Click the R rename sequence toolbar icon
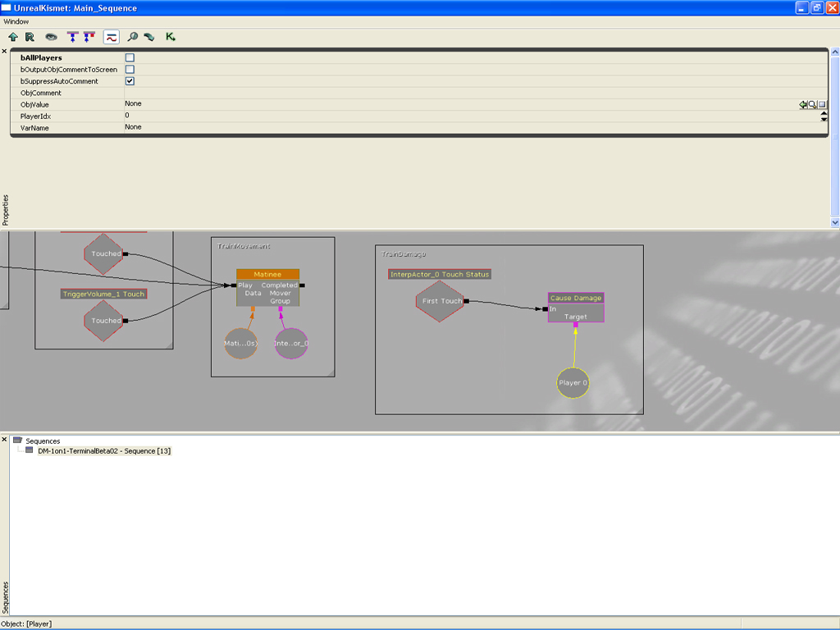The height and width of the screenshot is (630, 840). click(30, 37)
